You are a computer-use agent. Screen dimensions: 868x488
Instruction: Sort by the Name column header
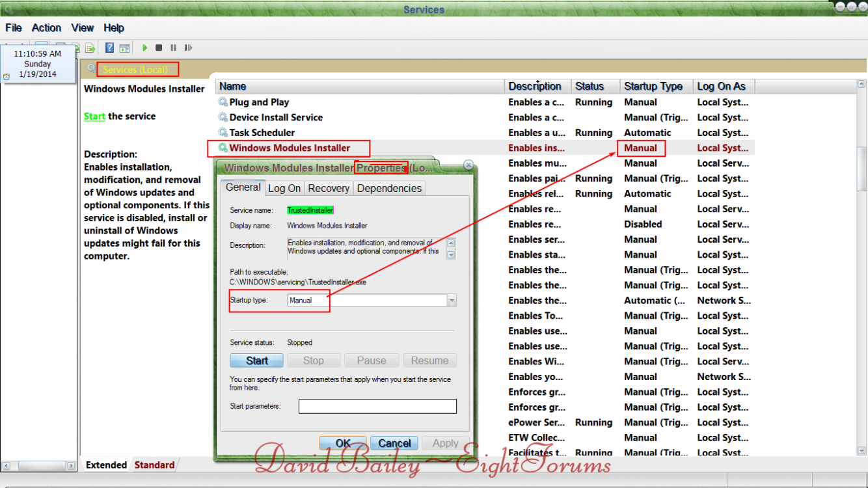point(360,87)
